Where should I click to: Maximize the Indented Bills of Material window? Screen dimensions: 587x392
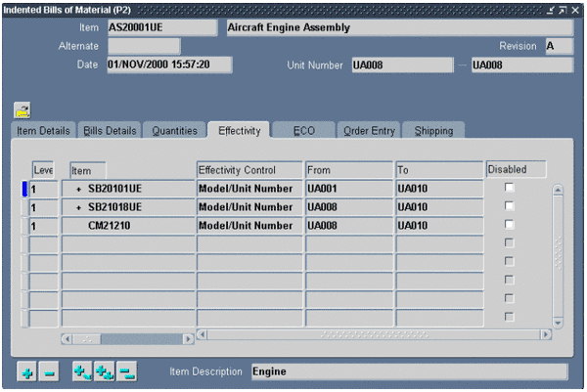563,10
